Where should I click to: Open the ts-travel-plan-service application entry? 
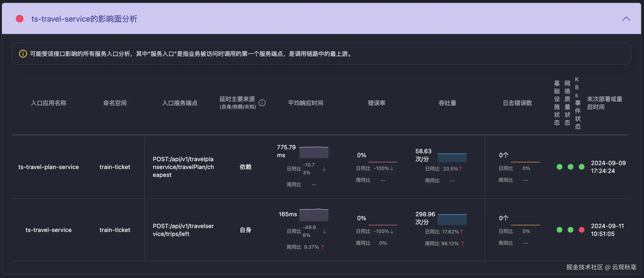coord(48,167)
